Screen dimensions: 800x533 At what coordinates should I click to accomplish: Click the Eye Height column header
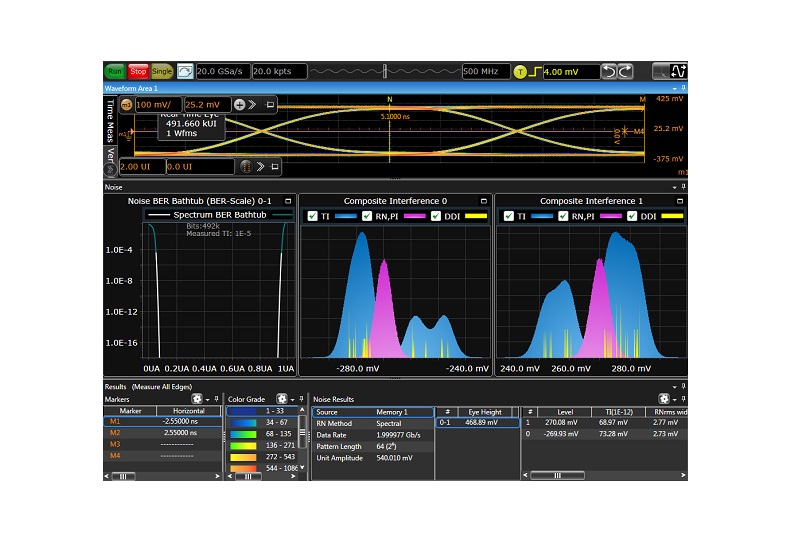pos(485,411)
